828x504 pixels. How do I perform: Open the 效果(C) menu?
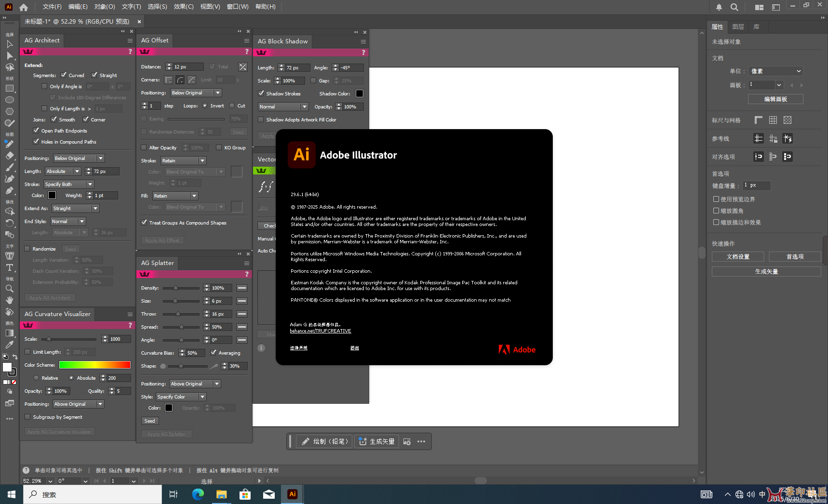pos(184,7)
